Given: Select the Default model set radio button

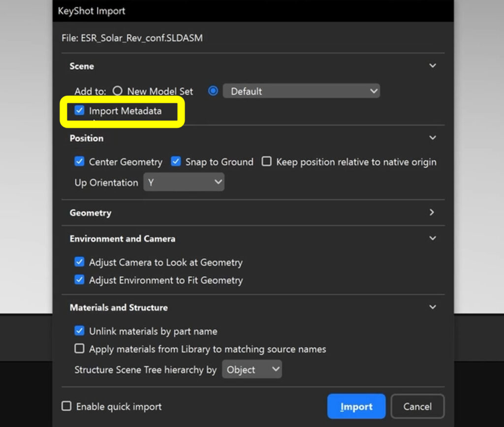Looking at the screenshot, I should (213, 91).
